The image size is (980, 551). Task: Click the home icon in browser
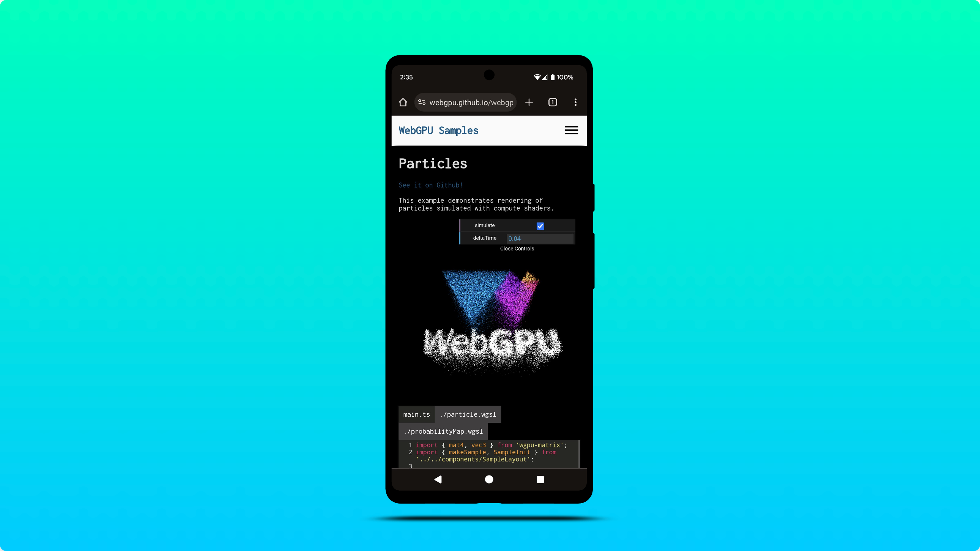coord(402,102)
